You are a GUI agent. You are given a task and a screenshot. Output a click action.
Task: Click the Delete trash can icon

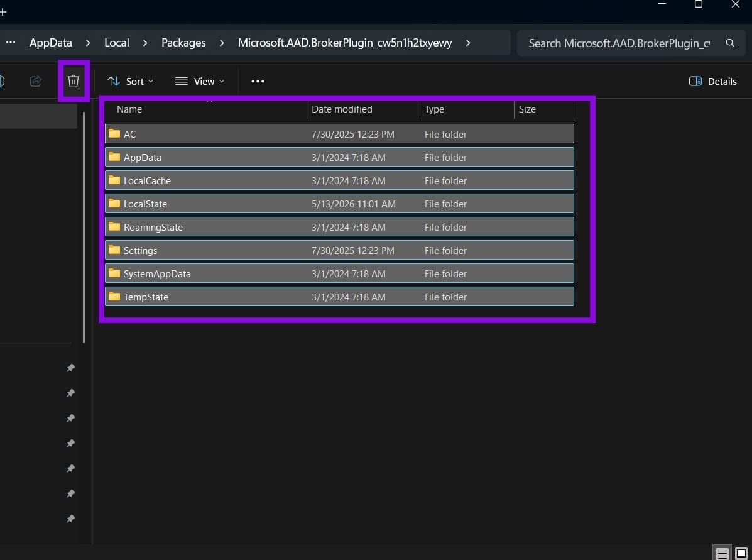(74, 81)
